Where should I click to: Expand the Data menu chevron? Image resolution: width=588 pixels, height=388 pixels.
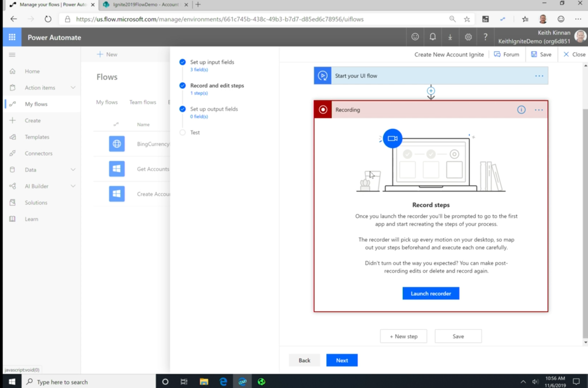73,169
